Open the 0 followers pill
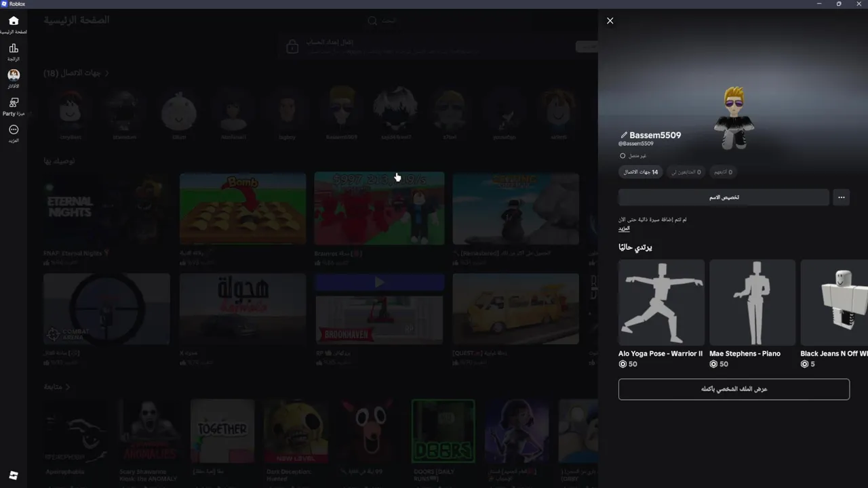 686,172
